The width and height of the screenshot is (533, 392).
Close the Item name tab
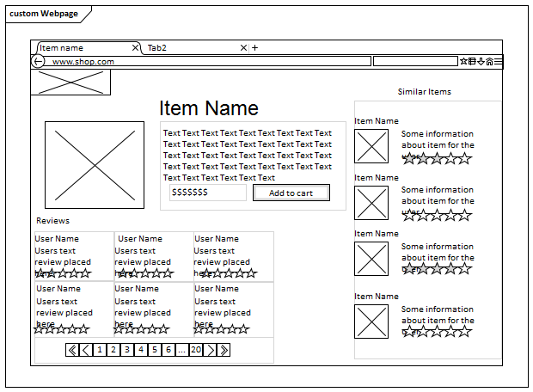[135, 48]
